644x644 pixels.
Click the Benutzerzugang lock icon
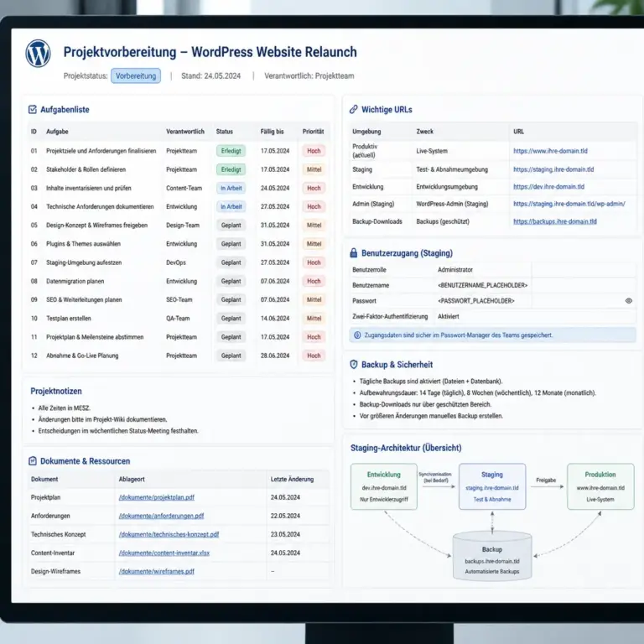[353, 253]
